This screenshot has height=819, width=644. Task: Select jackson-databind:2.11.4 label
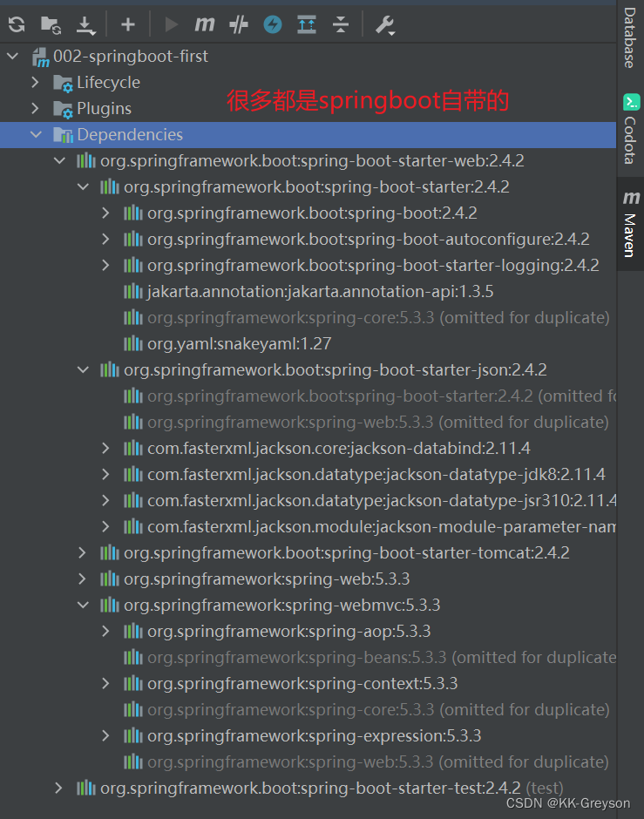(x=338, y=448)
